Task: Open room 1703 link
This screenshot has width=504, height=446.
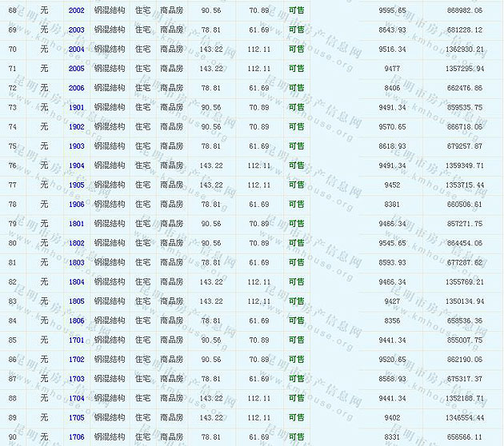Action: 77,379
